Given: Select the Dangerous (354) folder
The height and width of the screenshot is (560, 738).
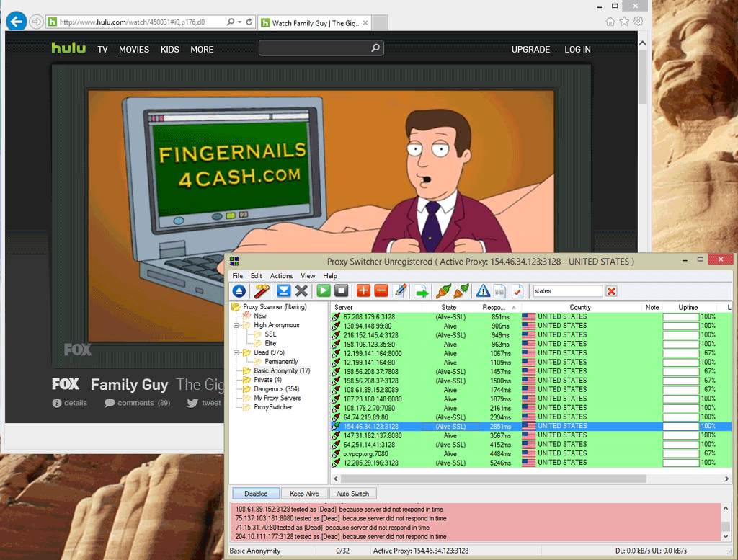Looking at the screenshot, I should (276, 389).
